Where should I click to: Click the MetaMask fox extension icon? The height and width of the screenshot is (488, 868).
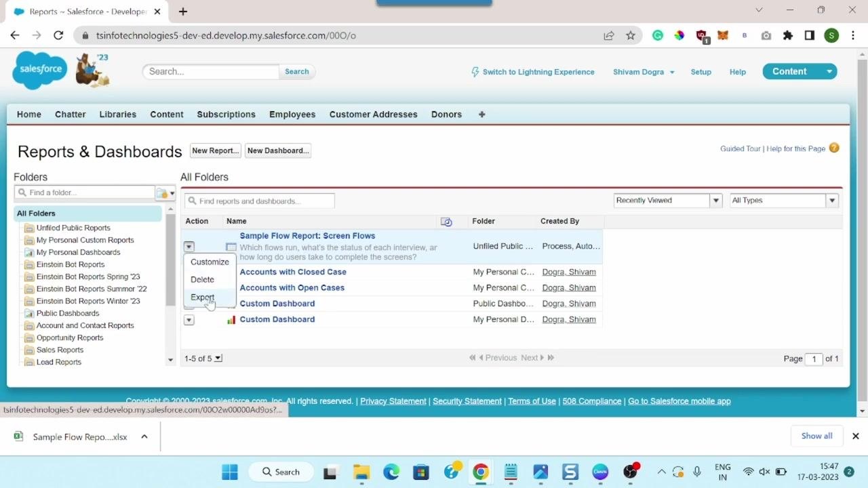(x=723, y=35)
